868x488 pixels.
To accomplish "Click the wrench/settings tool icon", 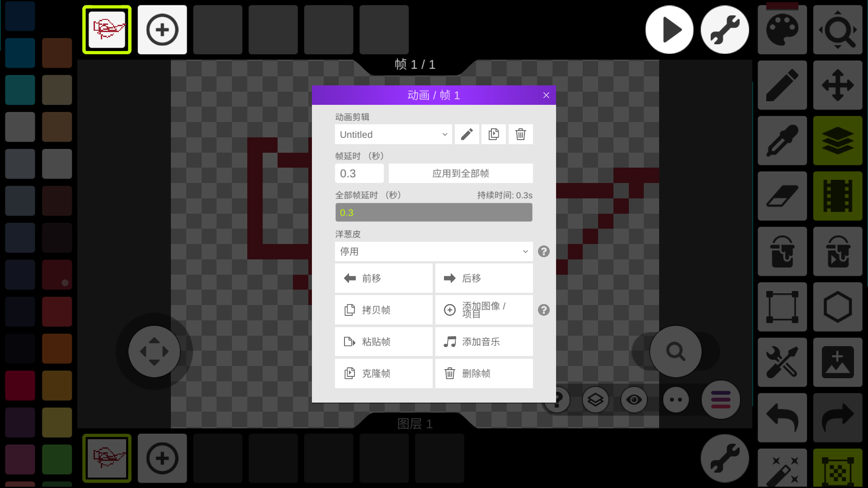I will pos(724,30).
